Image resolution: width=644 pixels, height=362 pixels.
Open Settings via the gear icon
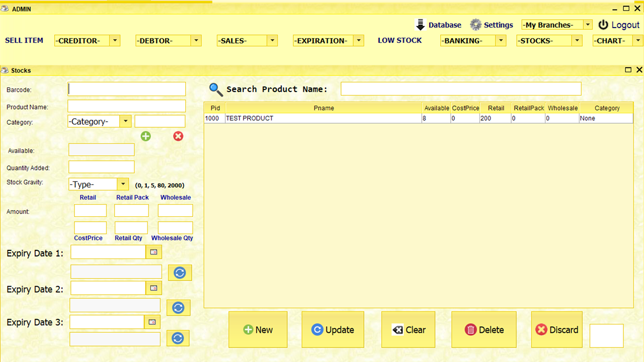coord(475,24)
